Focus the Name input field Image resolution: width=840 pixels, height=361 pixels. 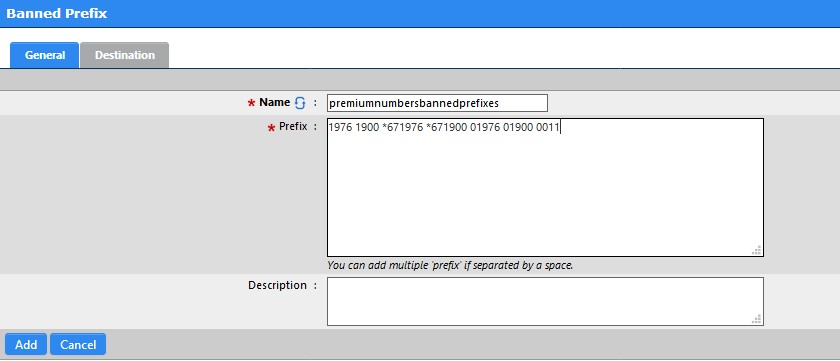(x=437, y=103)
